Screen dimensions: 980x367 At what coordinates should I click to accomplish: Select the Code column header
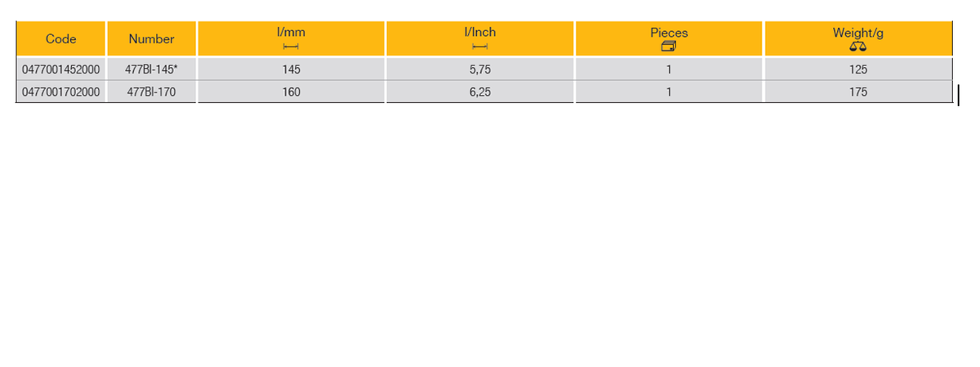(x=61, y=39)
